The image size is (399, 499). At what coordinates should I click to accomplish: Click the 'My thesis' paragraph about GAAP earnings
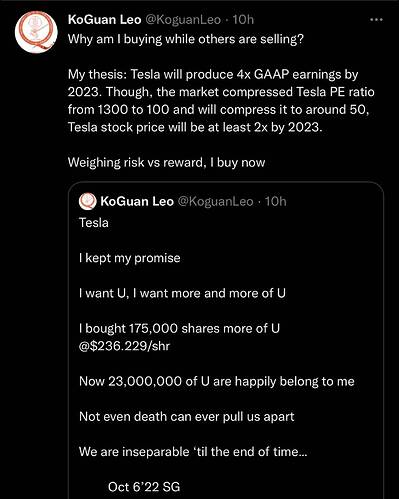click(x=221, y=101)
